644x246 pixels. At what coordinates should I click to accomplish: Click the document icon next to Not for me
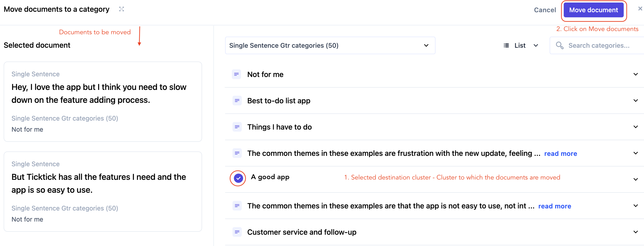click(x=236, y=74)
